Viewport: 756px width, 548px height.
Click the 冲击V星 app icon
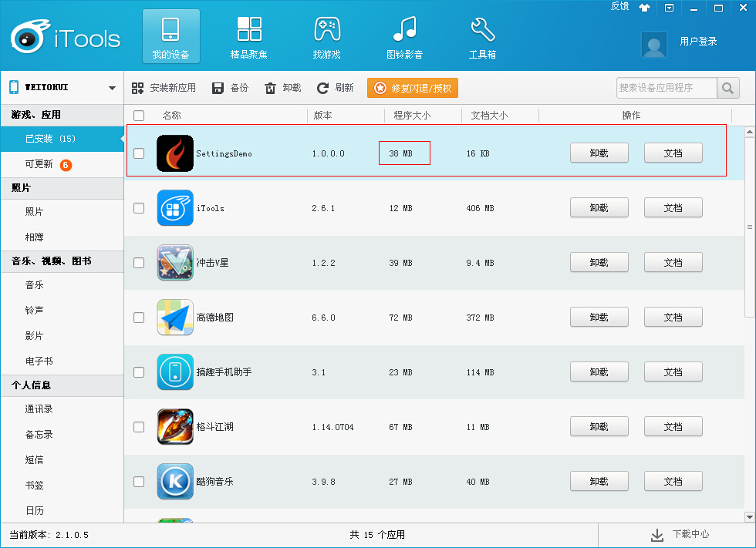point(175,263)
